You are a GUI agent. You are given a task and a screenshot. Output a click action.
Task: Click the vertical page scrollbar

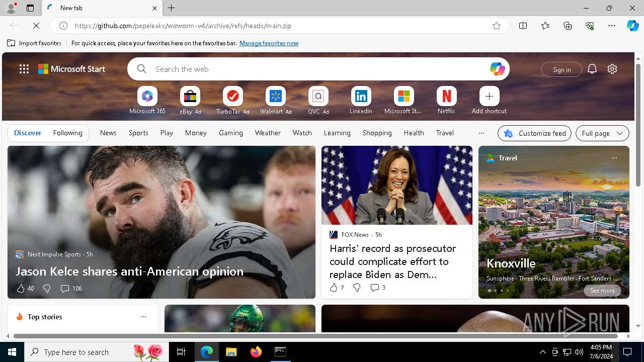coord(638,125)
